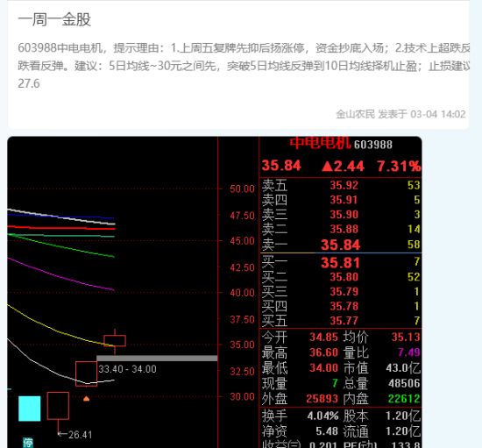Select the latest red hollow candlestick near 35.00
Viewport: 482px width, 448px height.
115,341
